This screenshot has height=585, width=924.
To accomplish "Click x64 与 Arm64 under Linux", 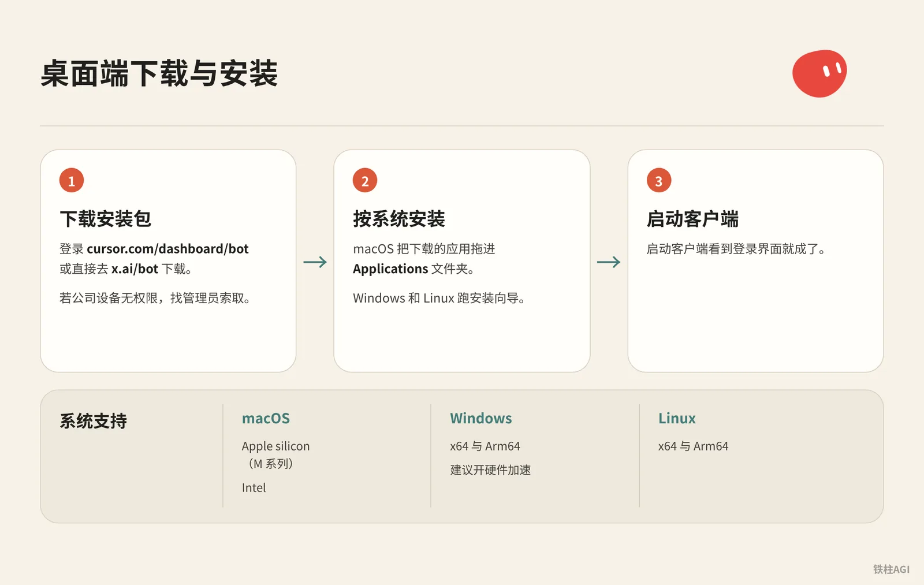I will (693, 446).
